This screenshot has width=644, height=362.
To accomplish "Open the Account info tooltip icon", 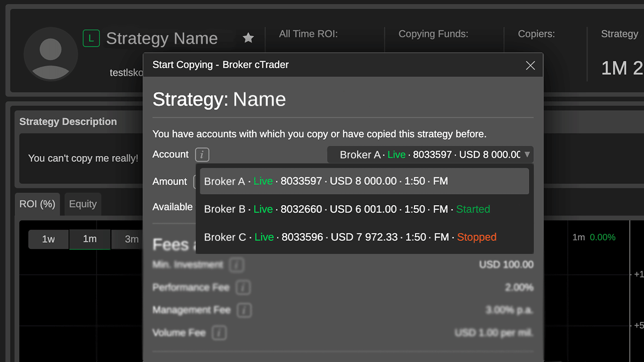I will point(202,154).
